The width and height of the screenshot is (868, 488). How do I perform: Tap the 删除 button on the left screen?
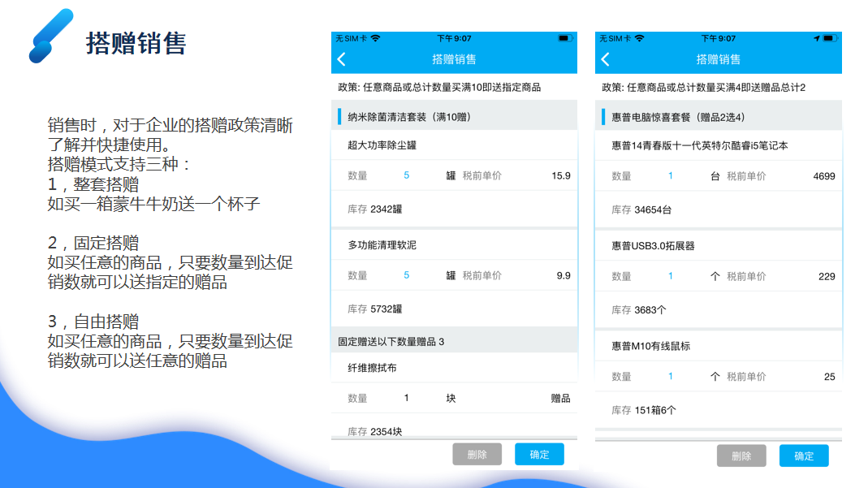(x=477, y=455)
